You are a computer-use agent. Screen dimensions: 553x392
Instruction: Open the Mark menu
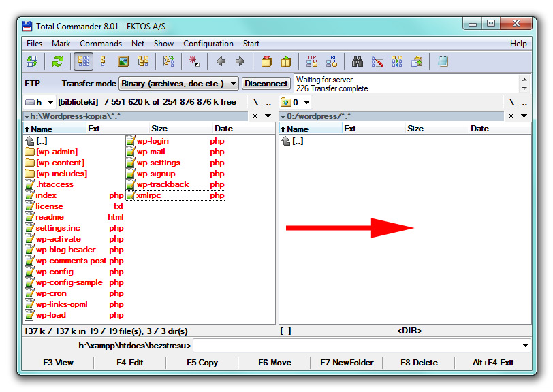(61, 44)
